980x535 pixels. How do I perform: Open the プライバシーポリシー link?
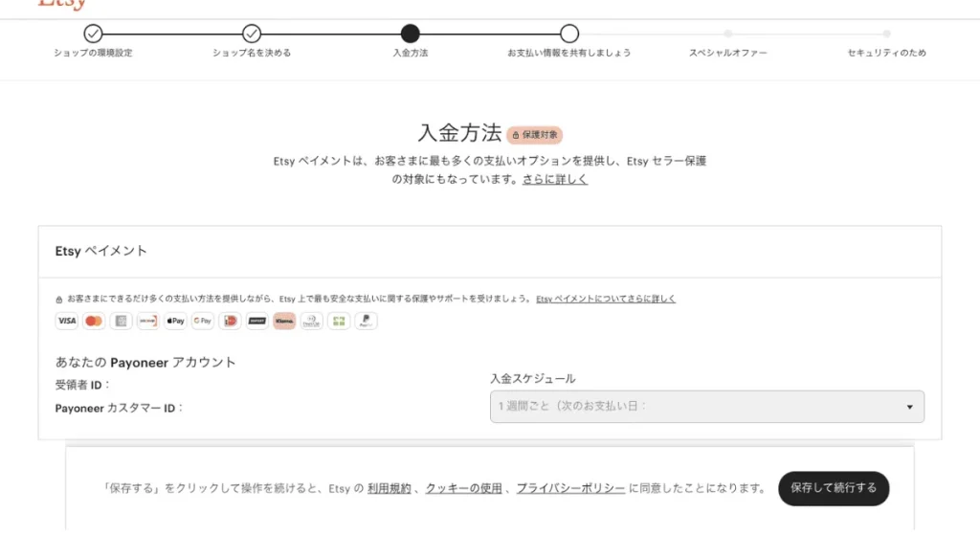(x=570, y=488)
